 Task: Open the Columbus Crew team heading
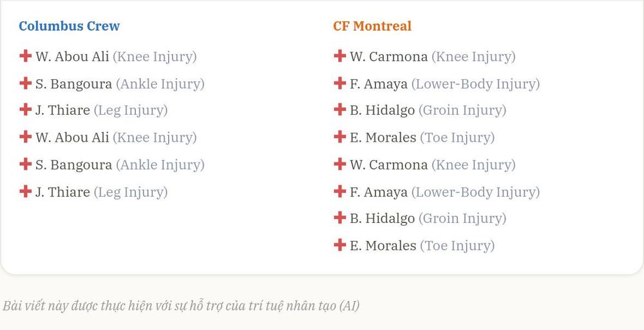(x=70, y=26)
